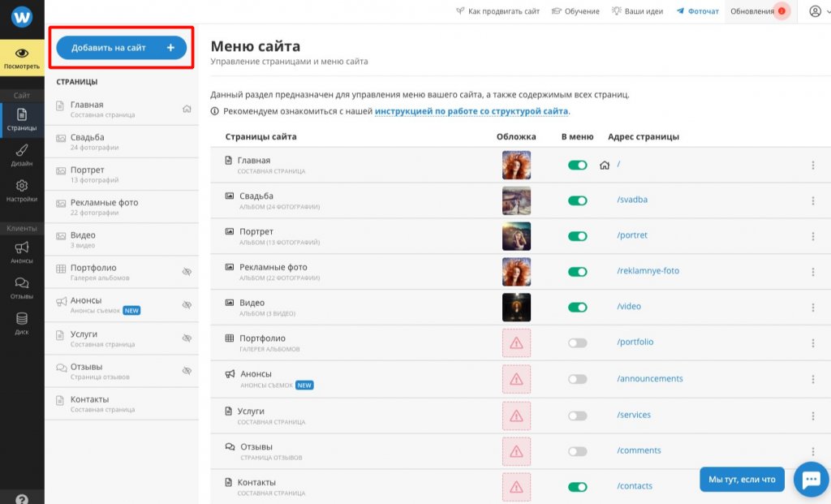Image resolution: width=831 pixels, height=504 pixels.
Task: Open the Отзывы chat bubbles icon in sidebar
Action: click(22, 283)
